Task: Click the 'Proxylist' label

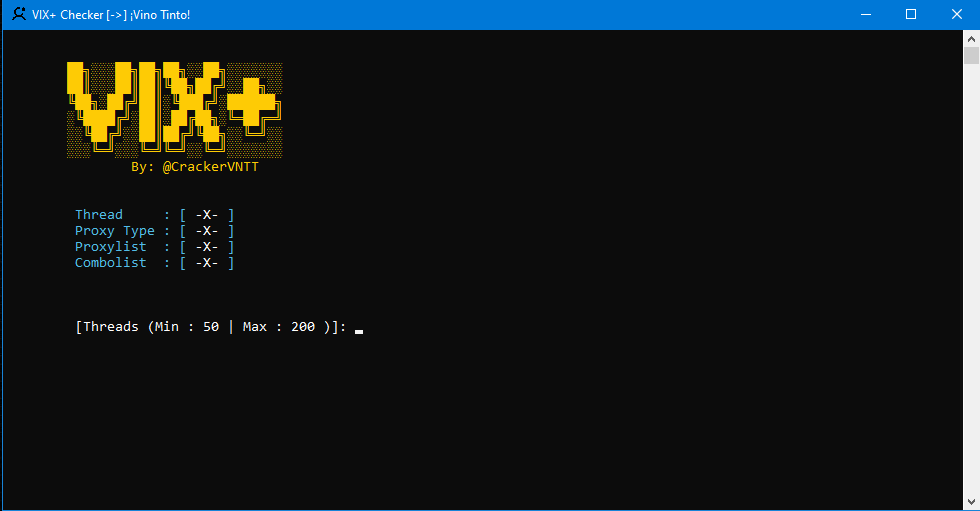Action: (x=111, y=247)
